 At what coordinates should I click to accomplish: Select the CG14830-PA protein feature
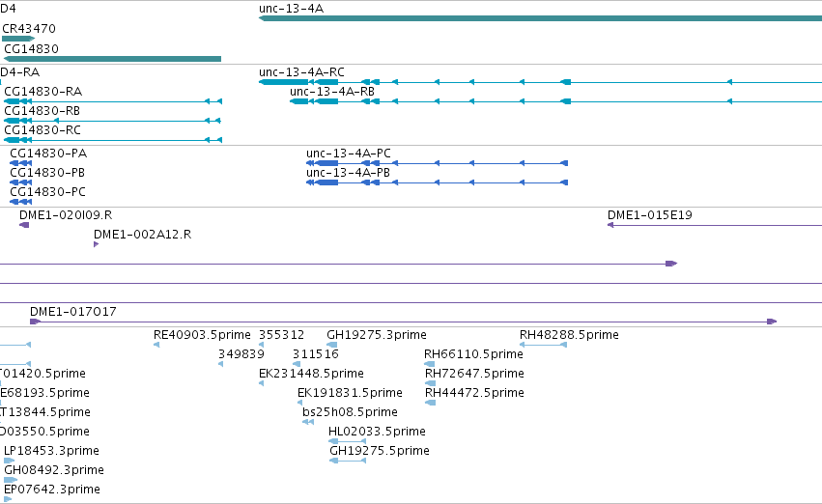pos(21,163)
